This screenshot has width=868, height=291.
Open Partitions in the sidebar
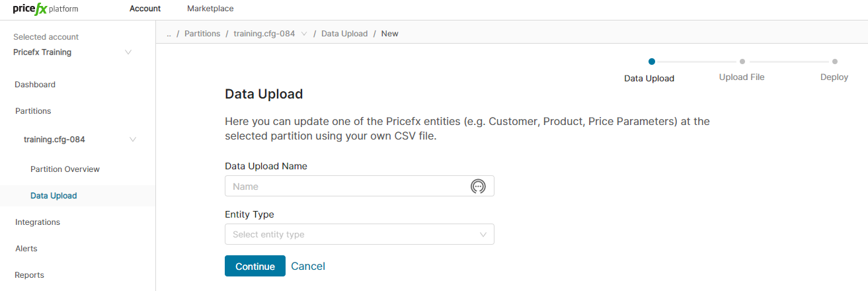[x=33, y=111]
